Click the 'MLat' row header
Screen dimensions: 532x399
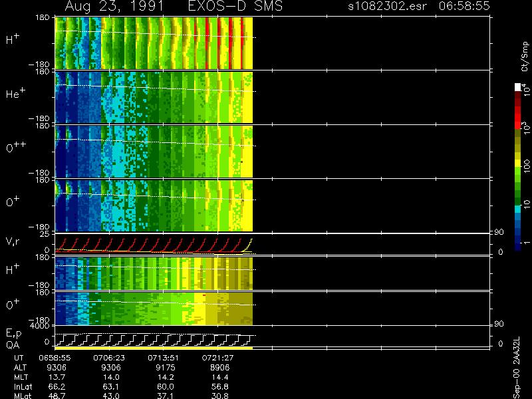23,396
